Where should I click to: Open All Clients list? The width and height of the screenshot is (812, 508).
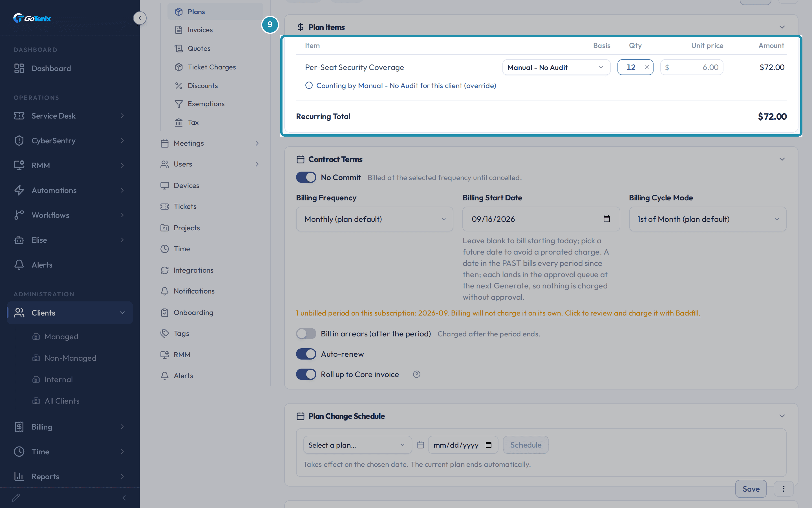[62, 401]
